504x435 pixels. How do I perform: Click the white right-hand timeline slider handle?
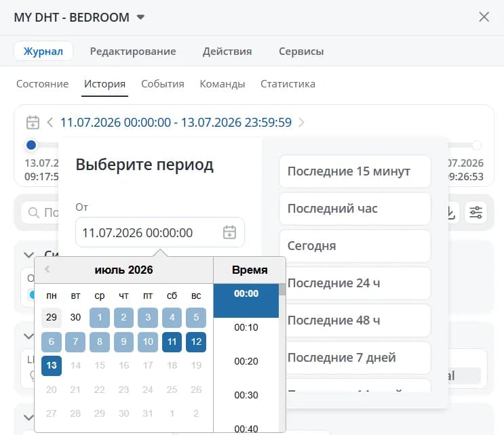(477, 145)
